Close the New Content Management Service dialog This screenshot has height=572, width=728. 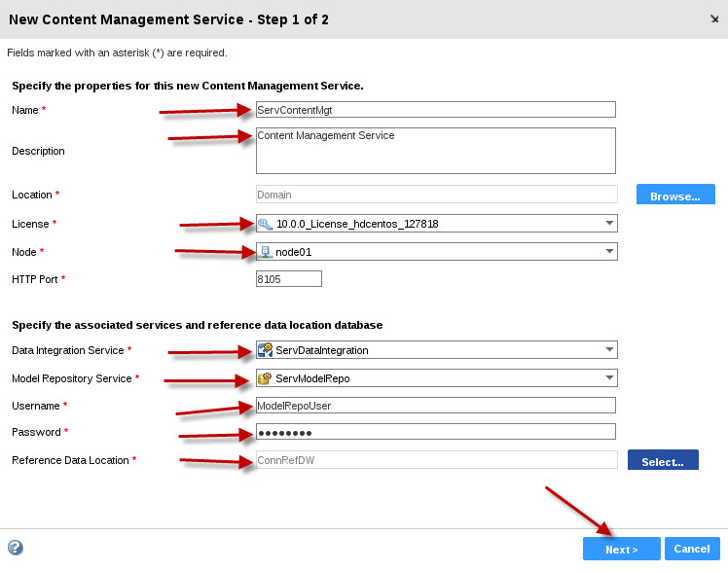[x=714, y=19]
